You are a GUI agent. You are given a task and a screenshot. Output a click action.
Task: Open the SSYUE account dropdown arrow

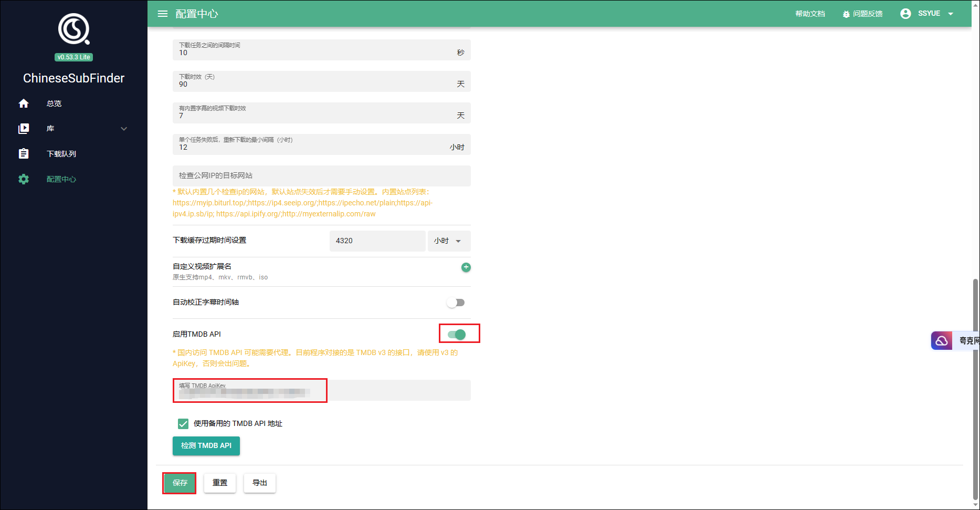click(951, 14)
